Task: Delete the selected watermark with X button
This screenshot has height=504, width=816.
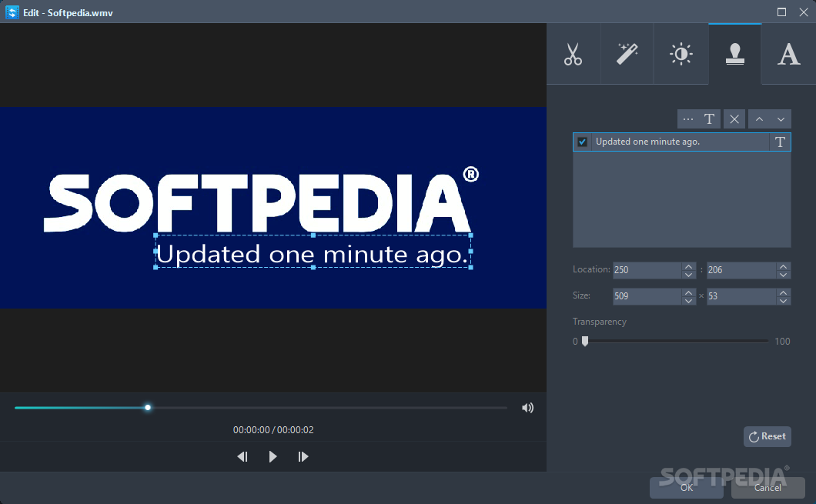Action: [734, 119]
